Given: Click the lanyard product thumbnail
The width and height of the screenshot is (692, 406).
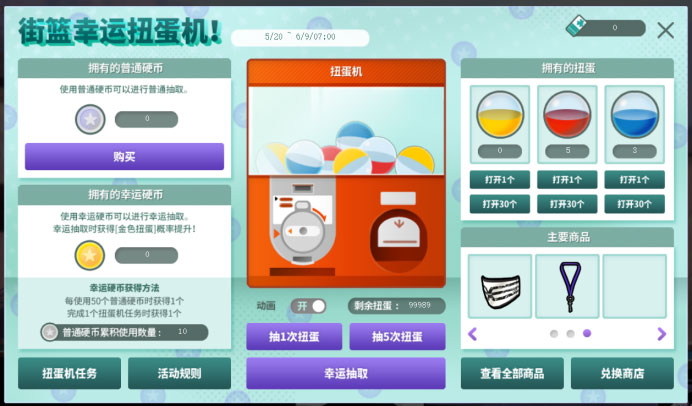Looking at the screenshot, I should [567, 286].
